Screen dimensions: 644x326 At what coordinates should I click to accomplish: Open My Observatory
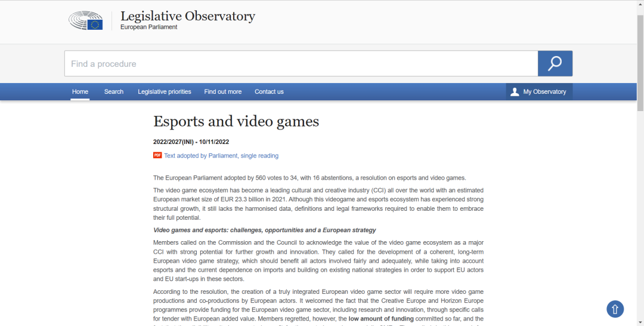coord(539,92)
